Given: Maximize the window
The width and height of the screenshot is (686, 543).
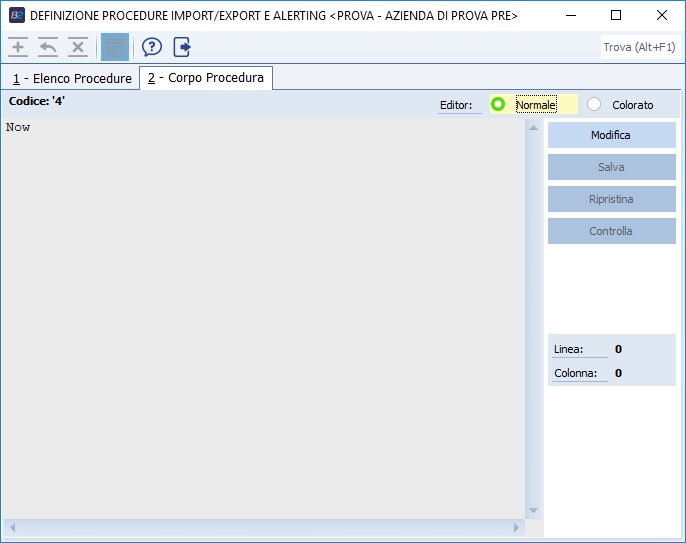Looking at the screenshot, I should coord(616,15).
